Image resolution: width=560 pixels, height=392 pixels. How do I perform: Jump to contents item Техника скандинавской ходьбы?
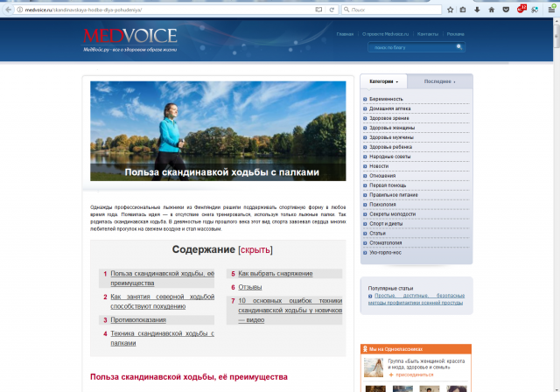tap(162, 338)
